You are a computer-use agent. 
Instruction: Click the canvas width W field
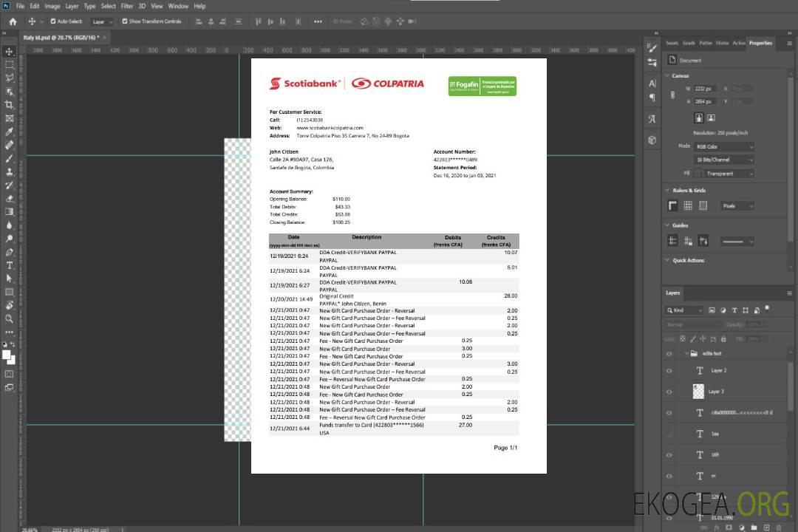click(x=704, y=89)
